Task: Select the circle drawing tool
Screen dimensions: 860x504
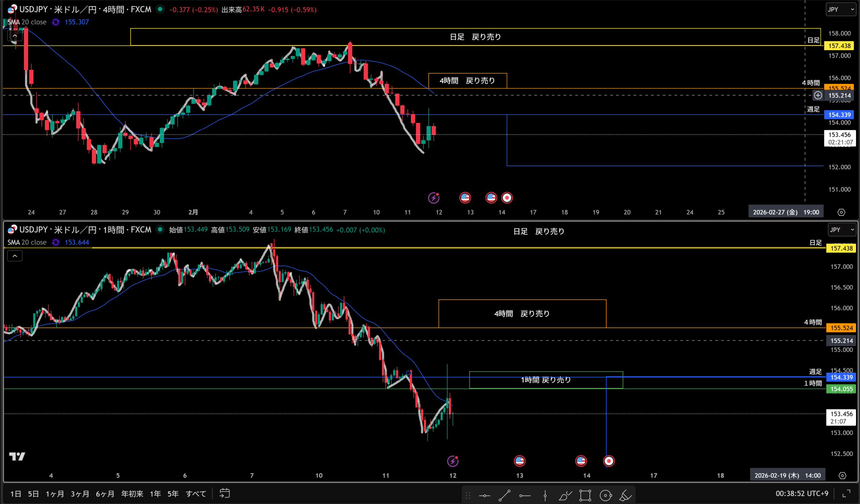Action: [605, 495]
